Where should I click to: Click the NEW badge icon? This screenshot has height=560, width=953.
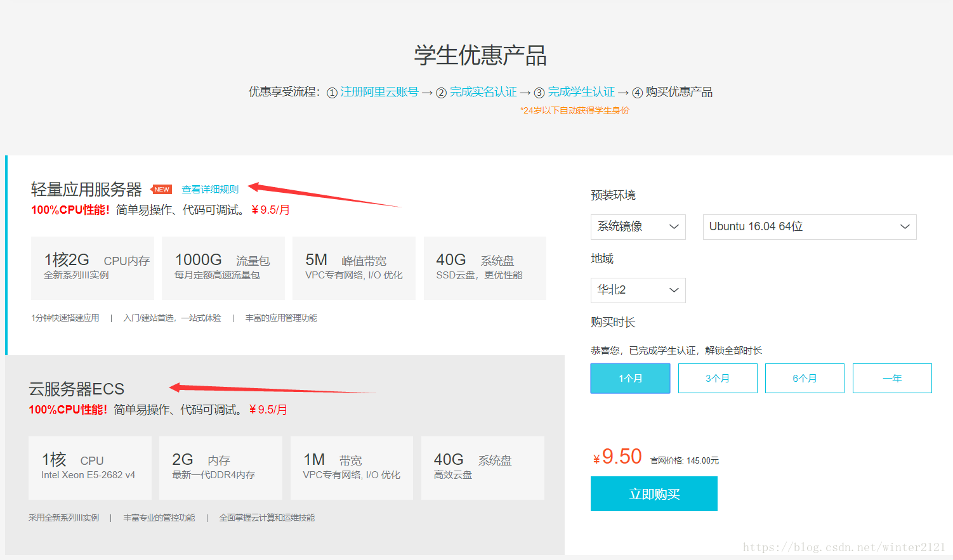coord(161,189)
